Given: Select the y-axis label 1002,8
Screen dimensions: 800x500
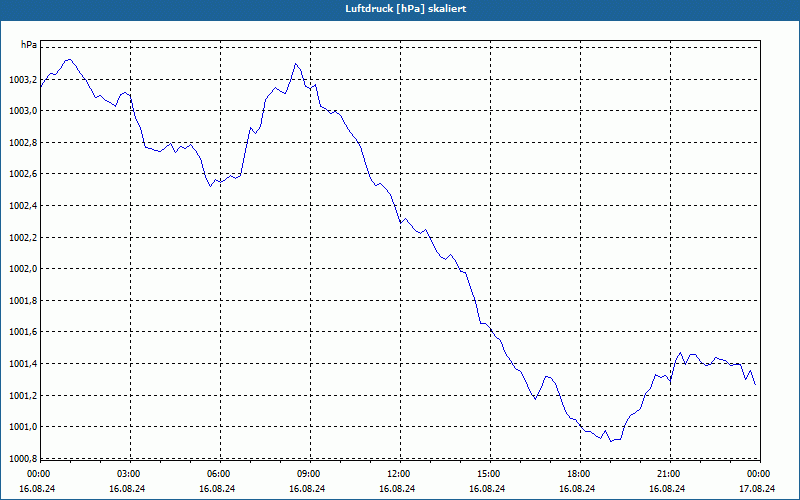Looking at the screenshot, I should [x=23, y=143].
